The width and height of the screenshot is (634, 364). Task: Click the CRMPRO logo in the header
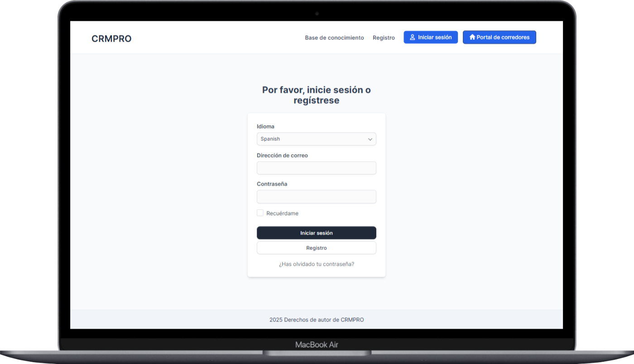[x=111, y=39]
